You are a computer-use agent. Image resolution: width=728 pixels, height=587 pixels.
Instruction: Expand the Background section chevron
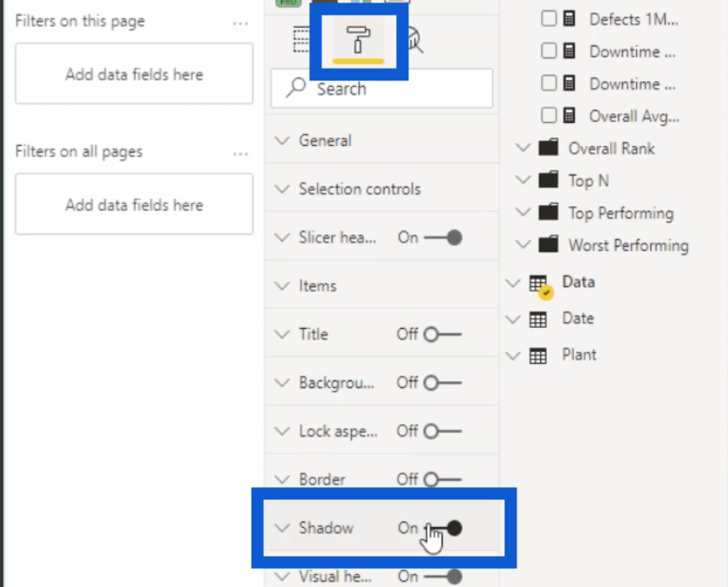[x=282, y=383]
